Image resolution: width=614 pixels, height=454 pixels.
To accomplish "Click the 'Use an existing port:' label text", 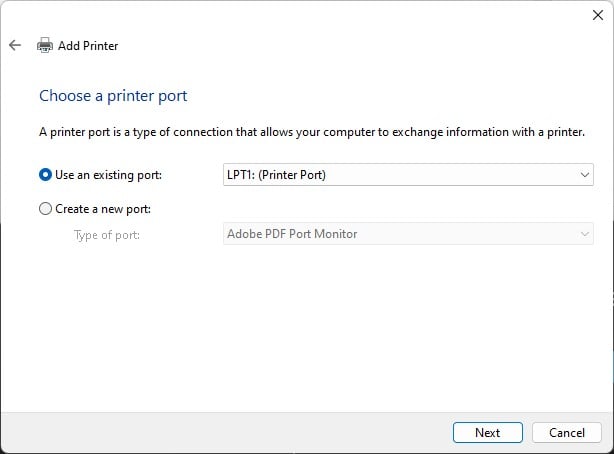I will coord(108,175).
